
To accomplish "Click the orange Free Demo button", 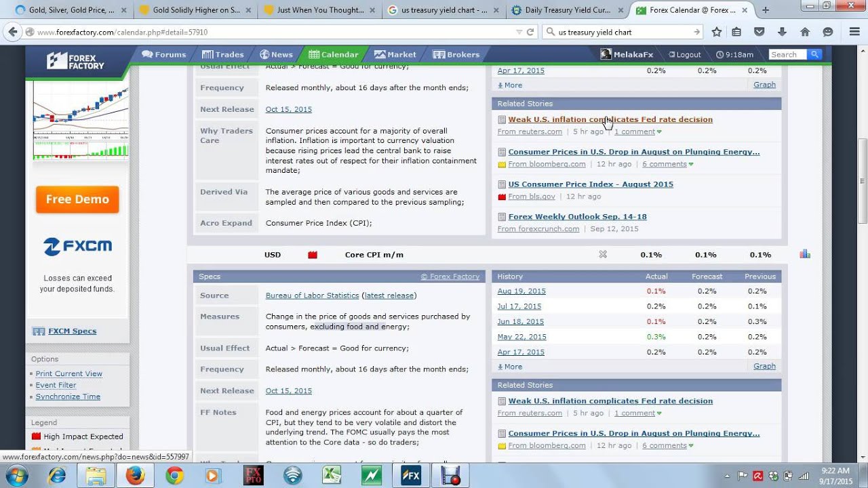I will [77, 199].
